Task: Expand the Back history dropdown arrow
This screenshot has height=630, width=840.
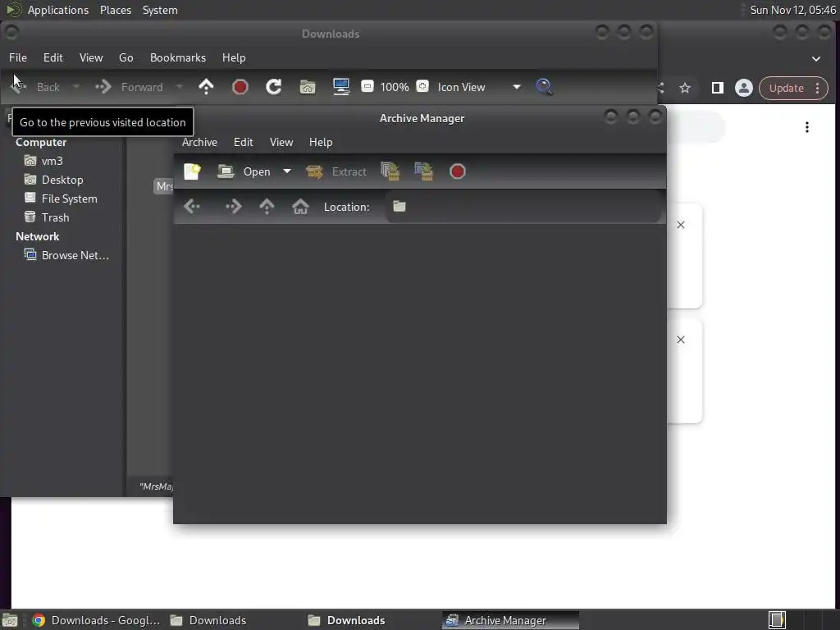Action: [76, 87]
